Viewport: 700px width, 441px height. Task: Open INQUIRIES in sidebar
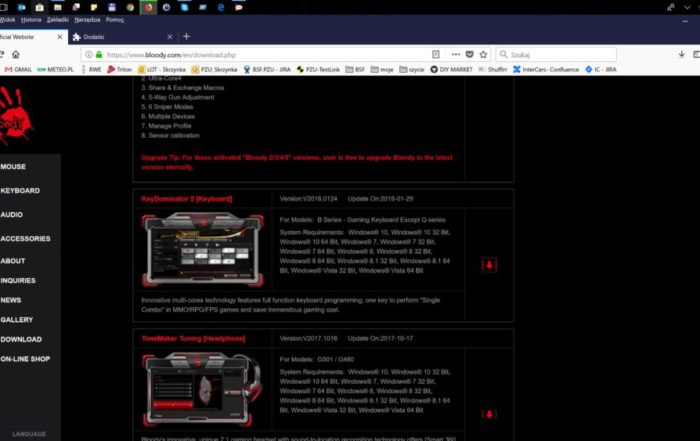pyautogui.click(x=18, y=280)
